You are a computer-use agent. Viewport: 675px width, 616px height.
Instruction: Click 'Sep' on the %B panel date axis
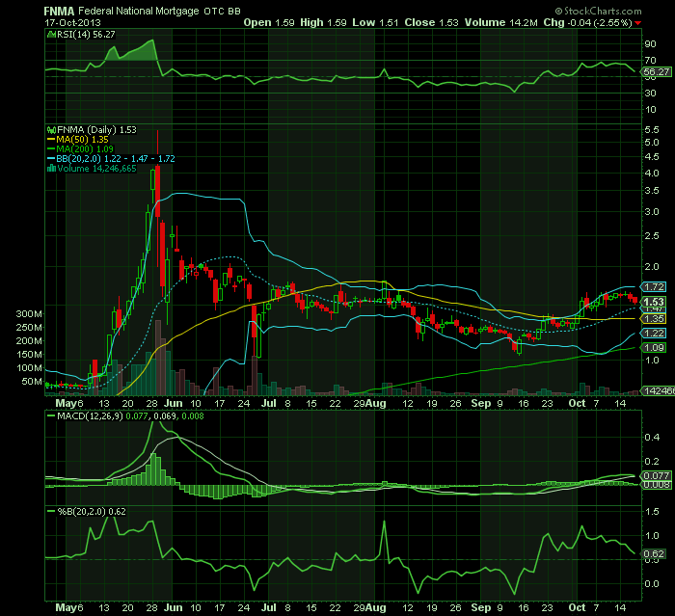coord(480,607)
